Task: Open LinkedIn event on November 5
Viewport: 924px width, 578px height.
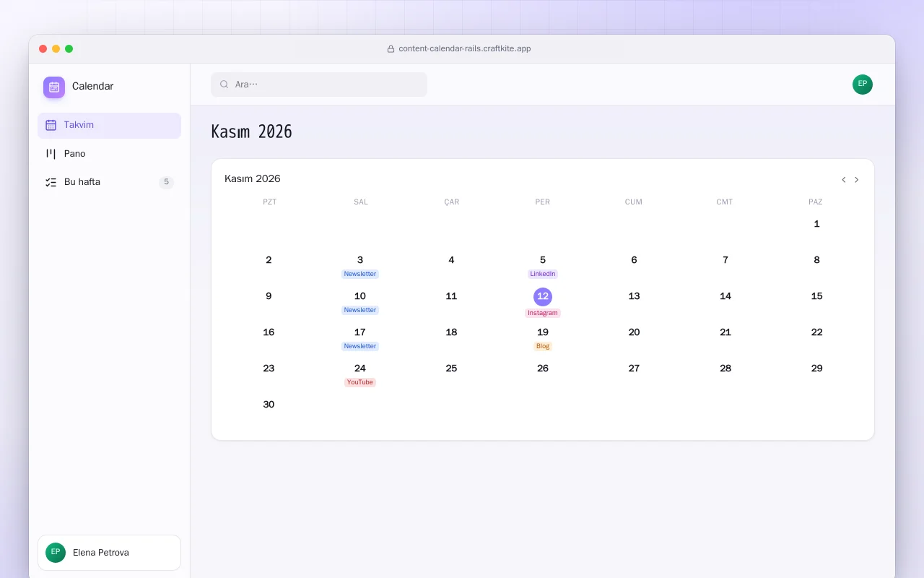Action: pos(543,274)
